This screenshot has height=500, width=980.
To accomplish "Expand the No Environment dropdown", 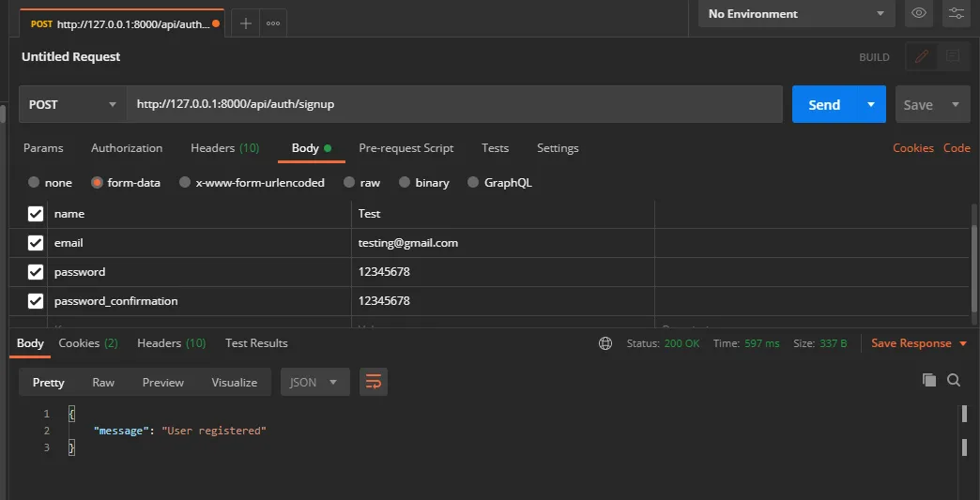I will click(x=797, y=14).
